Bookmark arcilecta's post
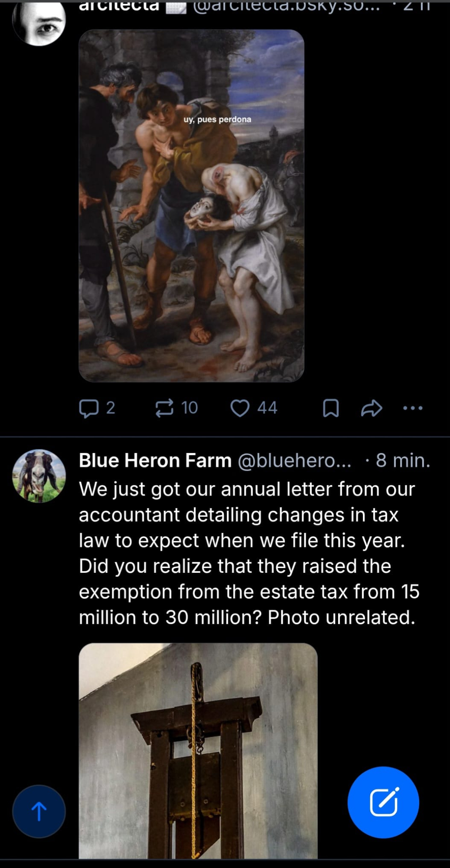 click(331, 408)
